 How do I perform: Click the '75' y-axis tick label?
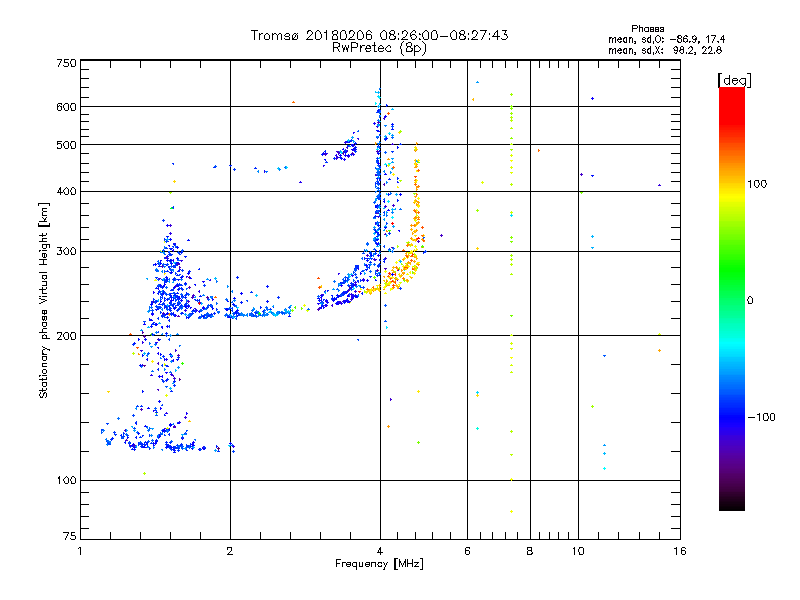click(70, 536)
